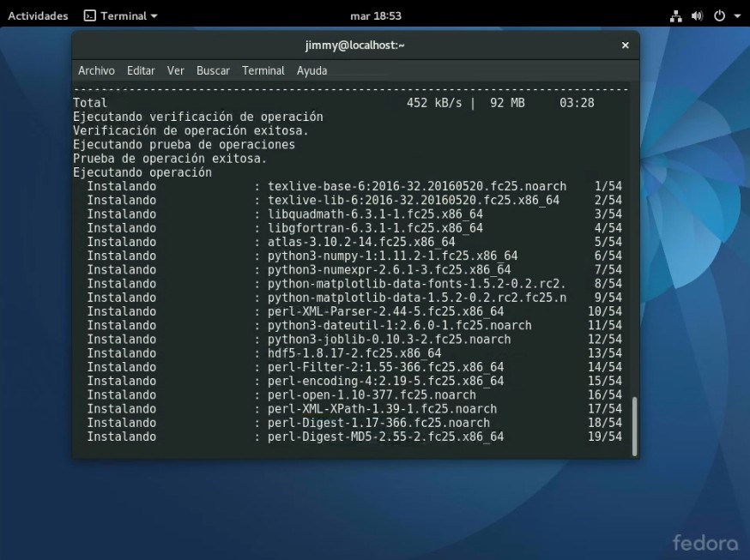
Task: Open the Editar menu
Action: pyautogui.click(x=141, y=71)
